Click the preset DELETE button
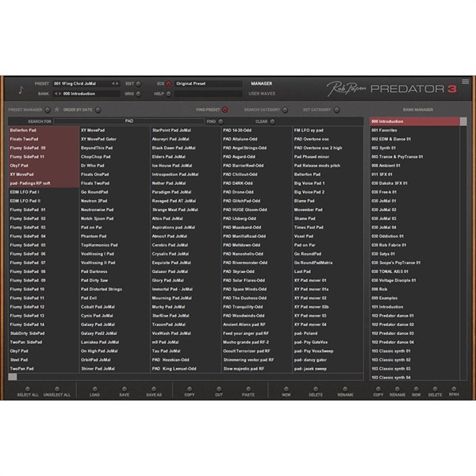 pos(316,389)
